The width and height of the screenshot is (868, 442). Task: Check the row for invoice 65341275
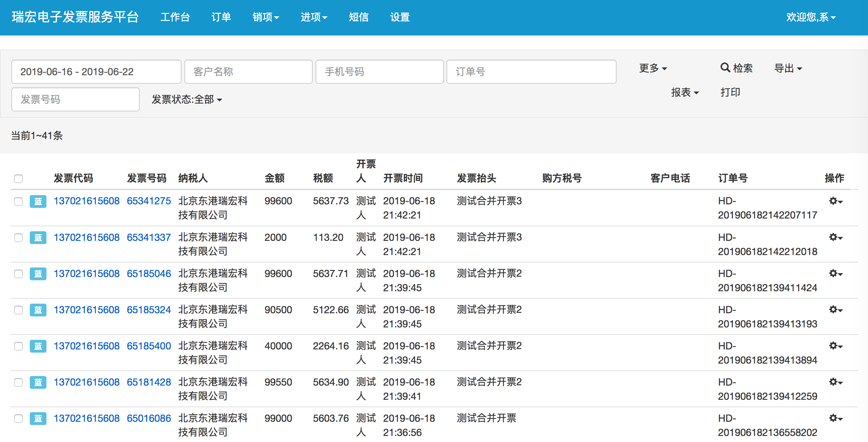click(x=18, y=201)
